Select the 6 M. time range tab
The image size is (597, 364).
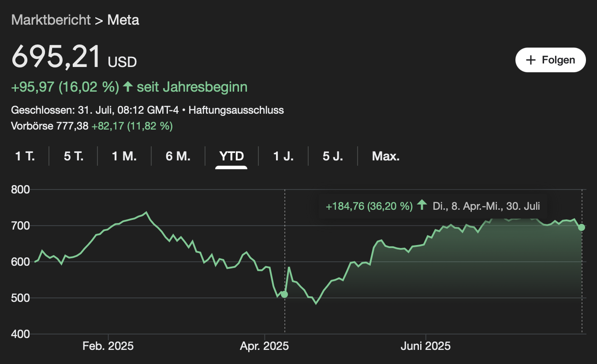pyautogui.click(x=178, y=156)
